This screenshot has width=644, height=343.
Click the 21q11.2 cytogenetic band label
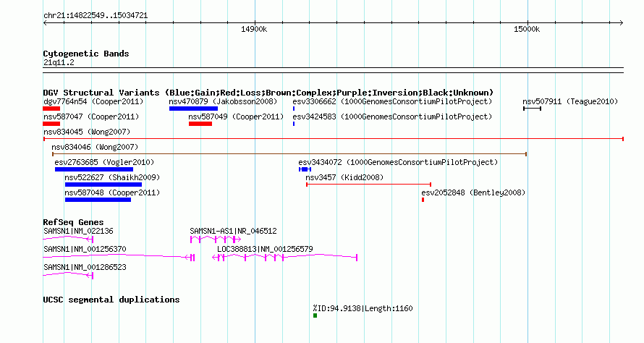click(x=59, y=63)
